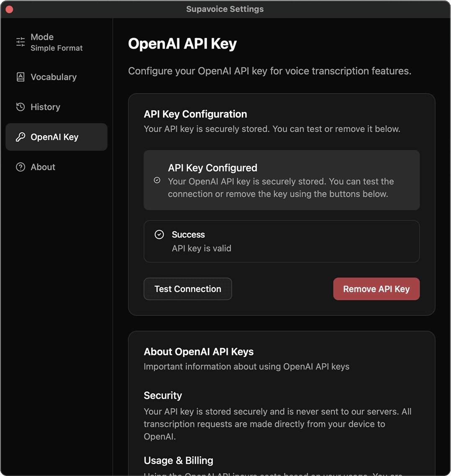Close the Supavoice Settings window
This screenshot has width=451, height=476.
[9, 9]
